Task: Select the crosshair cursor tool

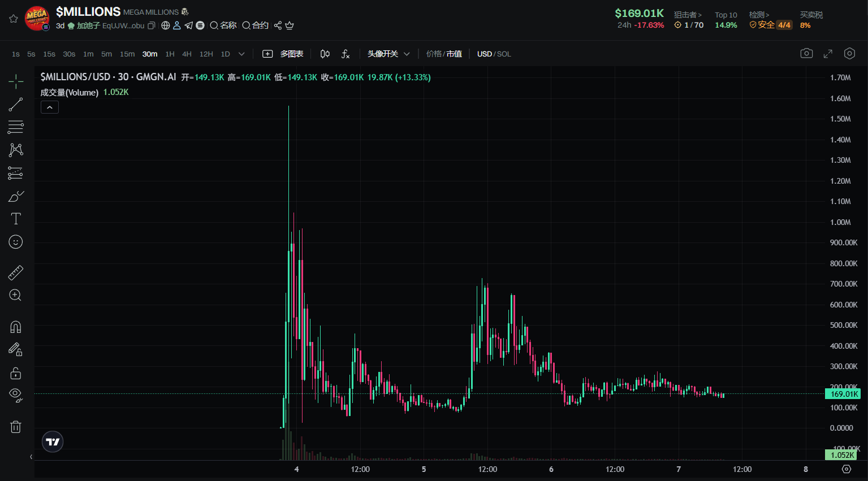Action: (x=16, y=81)
